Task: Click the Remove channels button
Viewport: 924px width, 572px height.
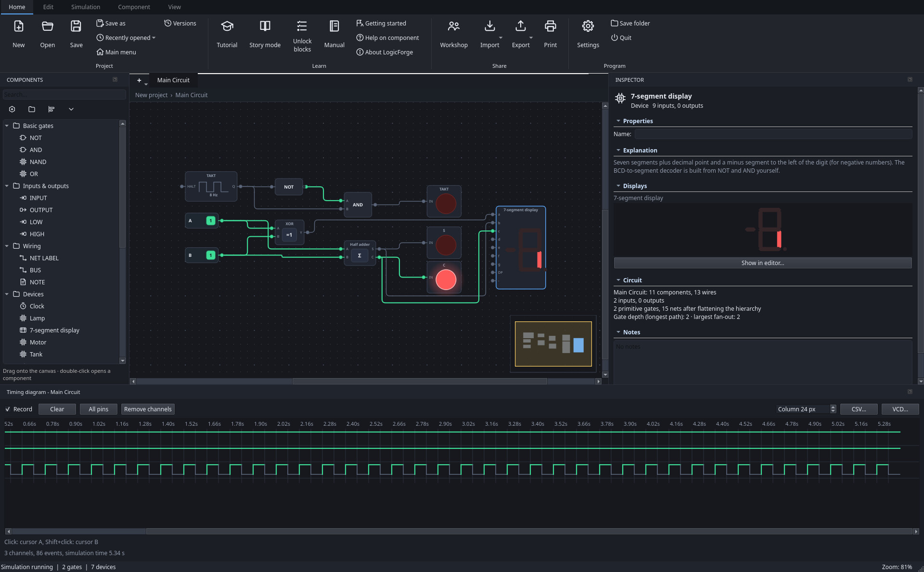Action: pyautogui.click(x=148, y=409)
